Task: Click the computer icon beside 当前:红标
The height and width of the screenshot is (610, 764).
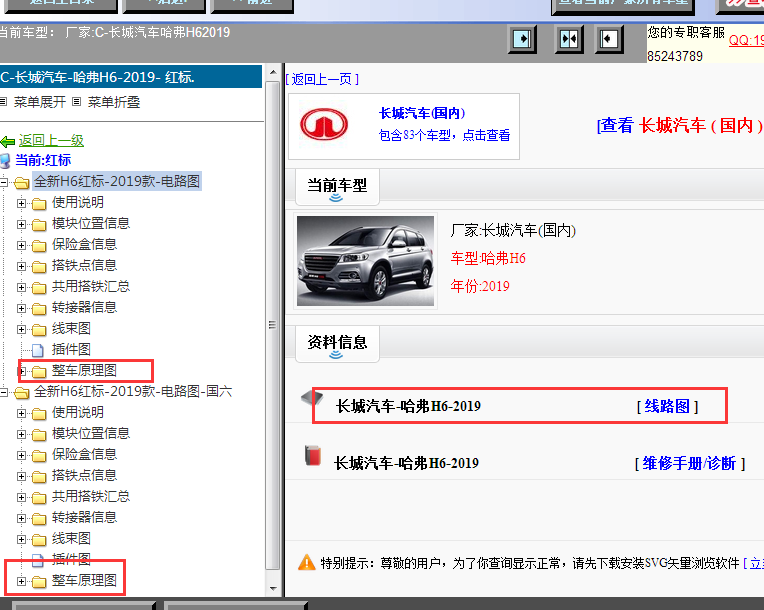Action: click(5, 161)
